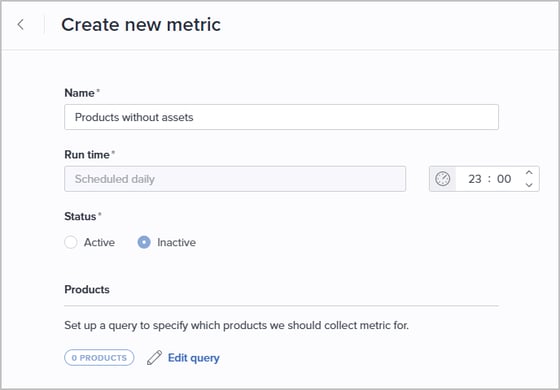Select the minute value 00
This screenshot has height=390, width=560.
(504, 179)
